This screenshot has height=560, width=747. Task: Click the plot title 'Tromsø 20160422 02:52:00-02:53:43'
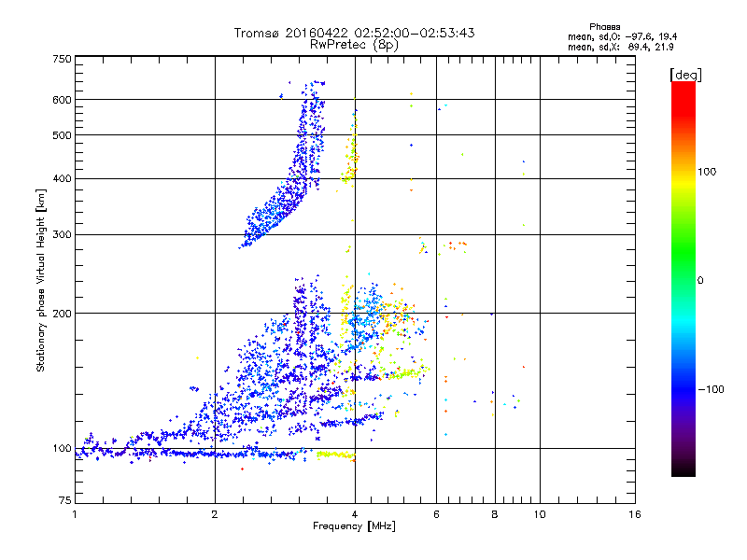coord(354,33)
